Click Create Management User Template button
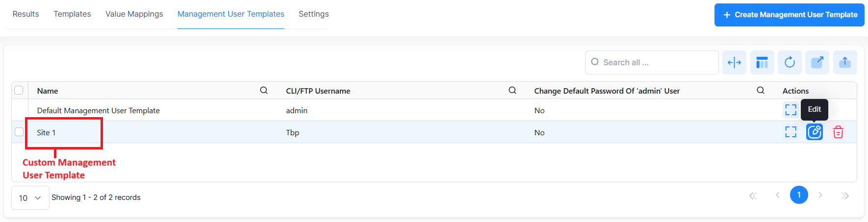Screen dimensions: 868x222 point(789,15)
